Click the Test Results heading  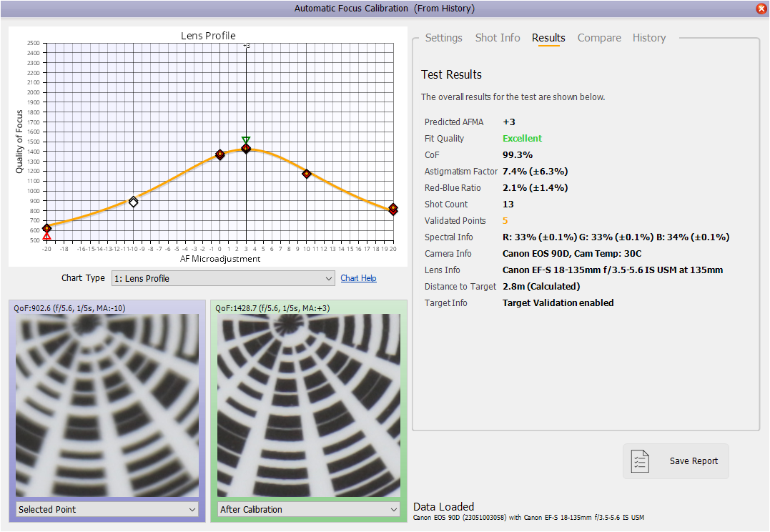451,74
